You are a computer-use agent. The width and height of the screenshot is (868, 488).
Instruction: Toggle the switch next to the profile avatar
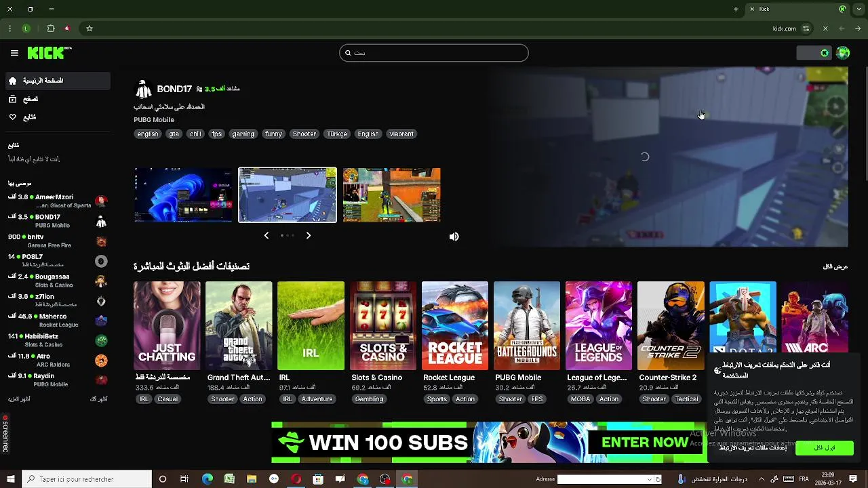tap(814, 53)
